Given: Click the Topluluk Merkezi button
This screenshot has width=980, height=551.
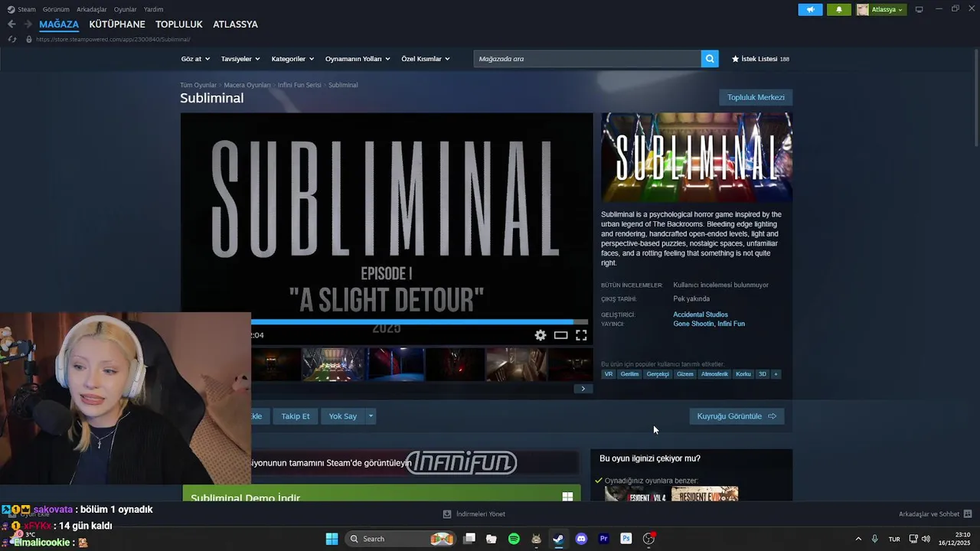Looking at the screenshot, I should [756, 97].
